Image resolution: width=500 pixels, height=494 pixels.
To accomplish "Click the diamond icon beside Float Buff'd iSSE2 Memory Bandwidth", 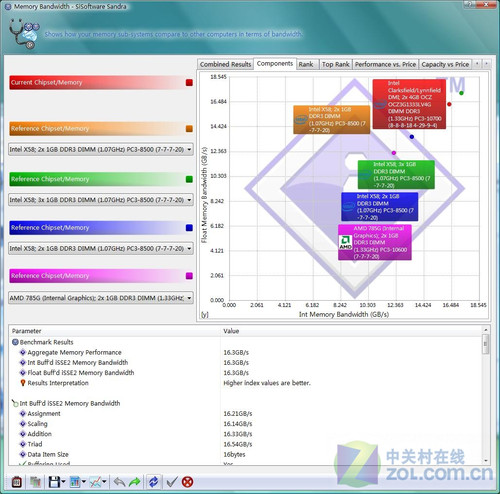I will (23, 372).
